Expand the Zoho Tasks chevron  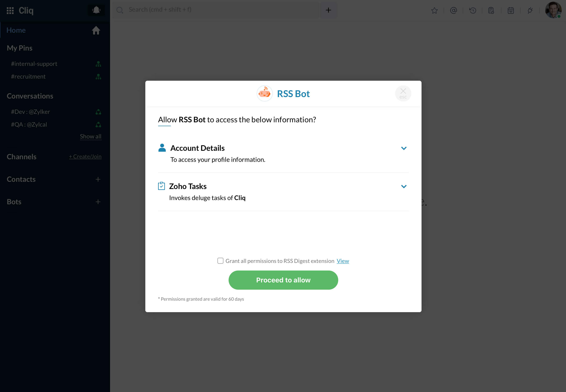[x=403, y=186]
